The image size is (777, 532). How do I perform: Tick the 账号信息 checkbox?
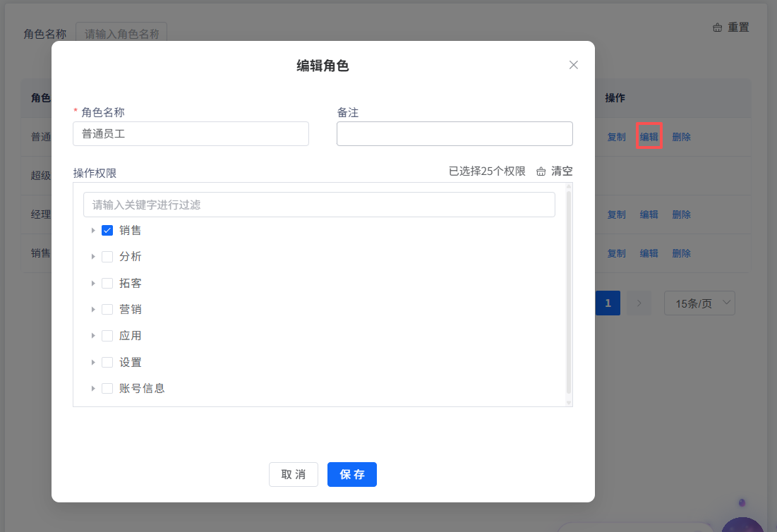[x=107, y=388]
